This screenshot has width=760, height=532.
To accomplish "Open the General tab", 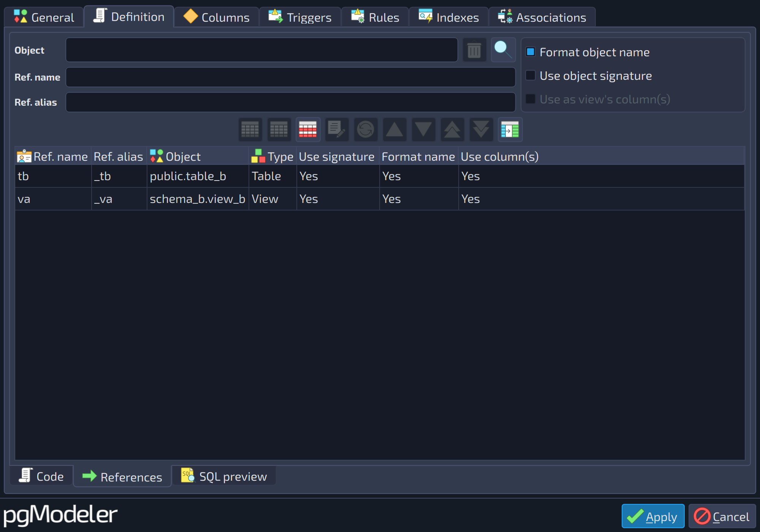I will [x=44, y=17].
